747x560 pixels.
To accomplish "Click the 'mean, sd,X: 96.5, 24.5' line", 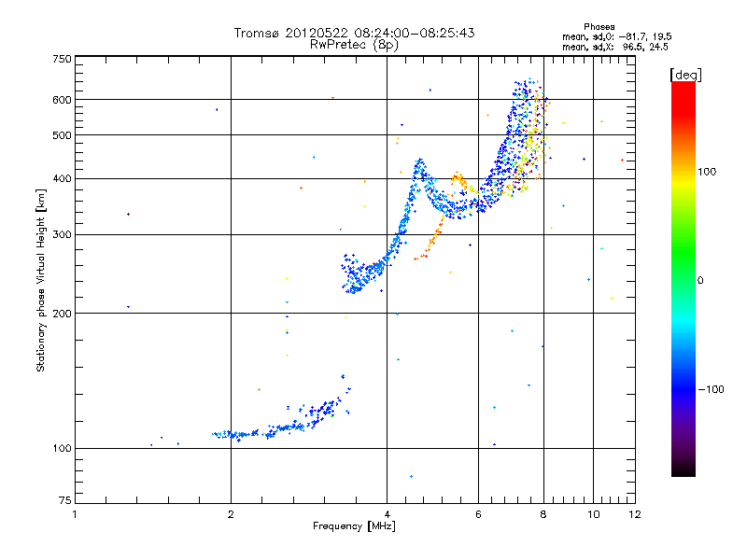I will [x=615, y=47].
